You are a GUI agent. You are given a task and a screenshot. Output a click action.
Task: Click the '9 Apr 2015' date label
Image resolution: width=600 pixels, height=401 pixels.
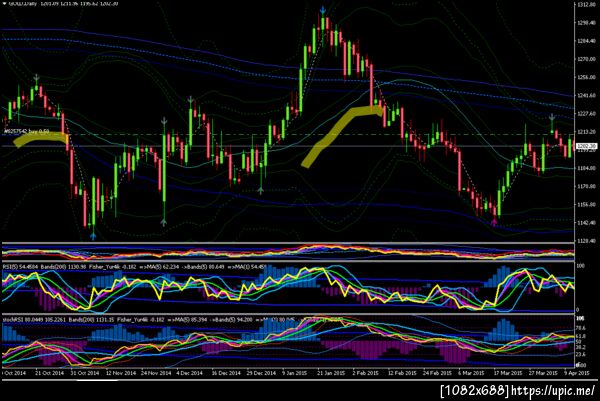[576, 373]
